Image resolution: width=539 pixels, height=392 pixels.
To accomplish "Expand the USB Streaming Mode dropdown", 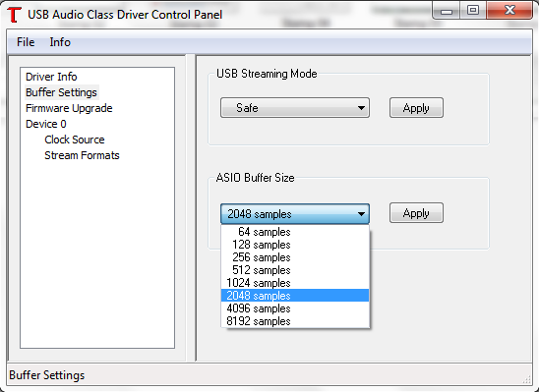I will point(295,108).
